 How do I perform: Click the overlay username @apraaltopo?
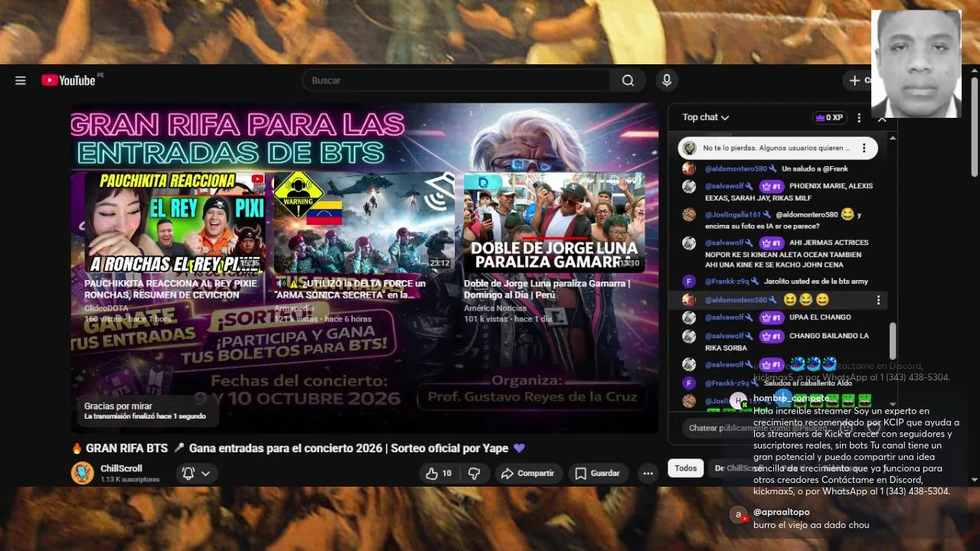pyautogui.click(x=781, y=512)
